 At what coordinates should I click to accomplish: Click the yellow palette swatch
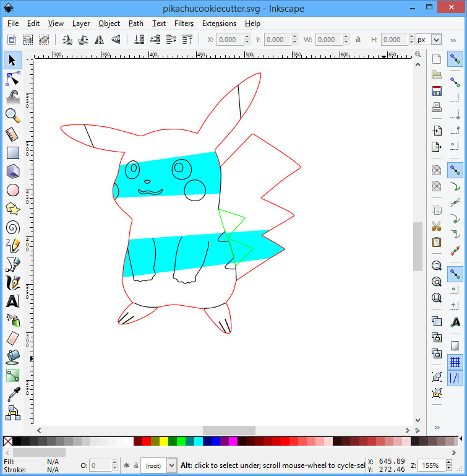pos(164,441)
